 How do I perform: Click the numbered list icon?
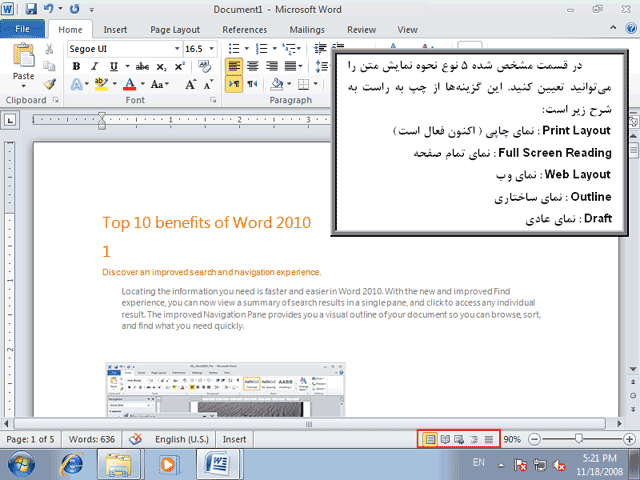[262, 49]
